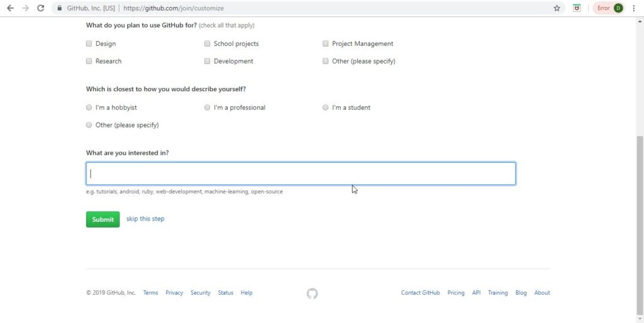Focus the What are you interested in field
644x323 pixels.
[301, 173]
